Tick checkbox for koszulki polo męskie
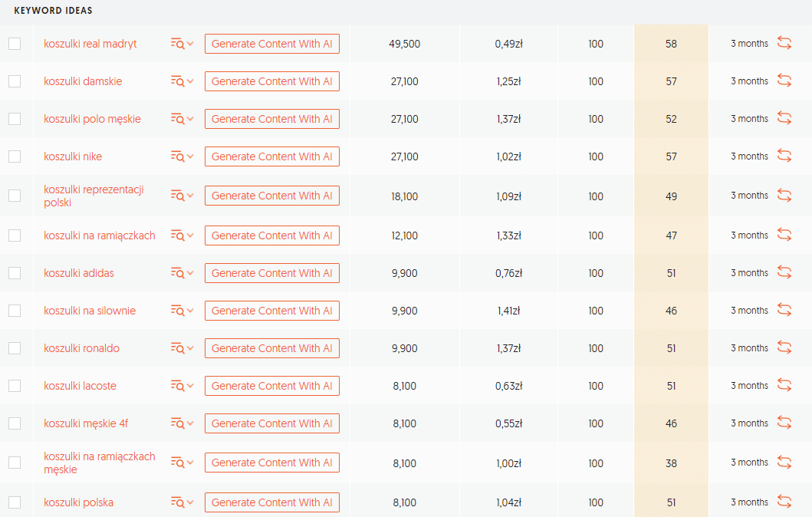 [x=15, y=119]
